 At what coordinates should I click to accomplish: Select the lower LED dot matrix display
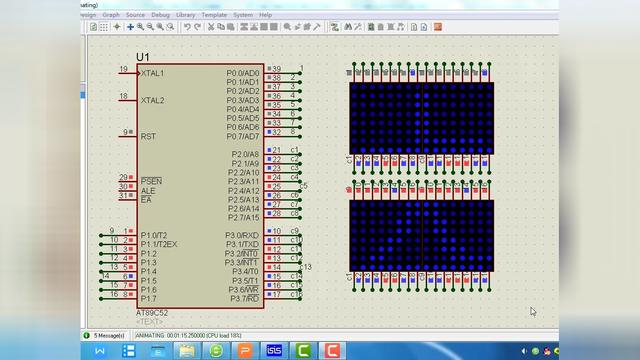tap(422, 236)
